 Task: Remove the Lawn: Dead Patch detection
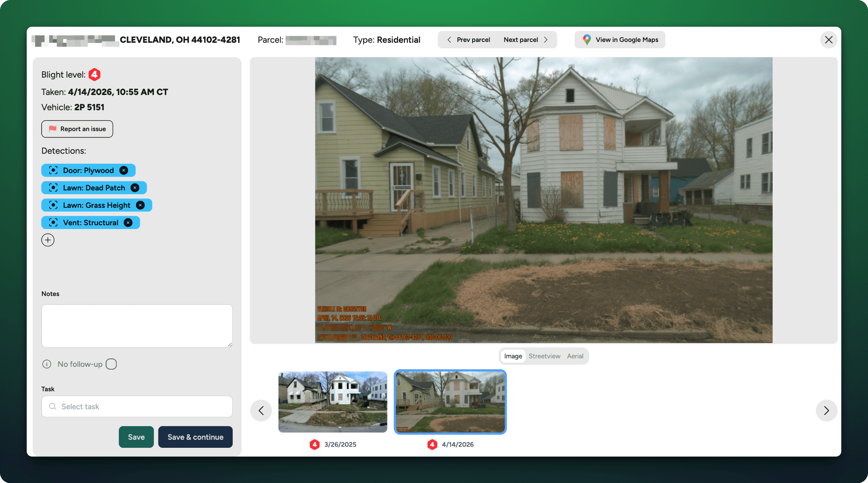[x=135, y=188]
